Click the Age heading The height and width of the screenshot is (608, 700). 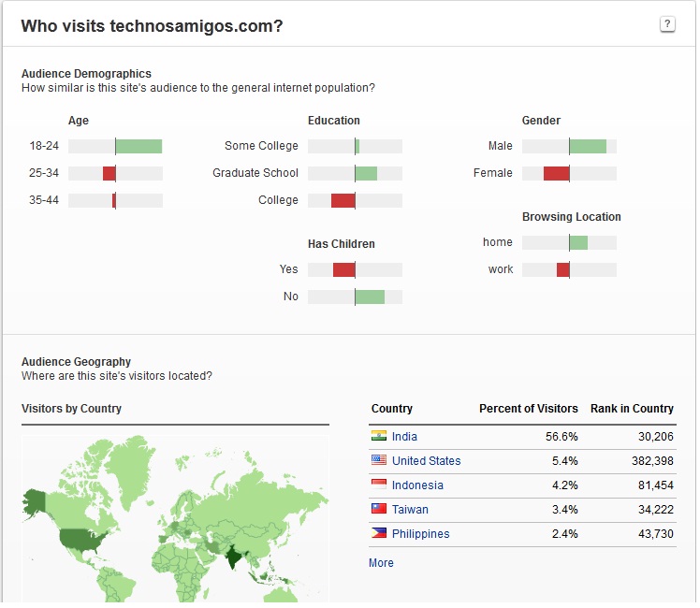coord(79,122)
